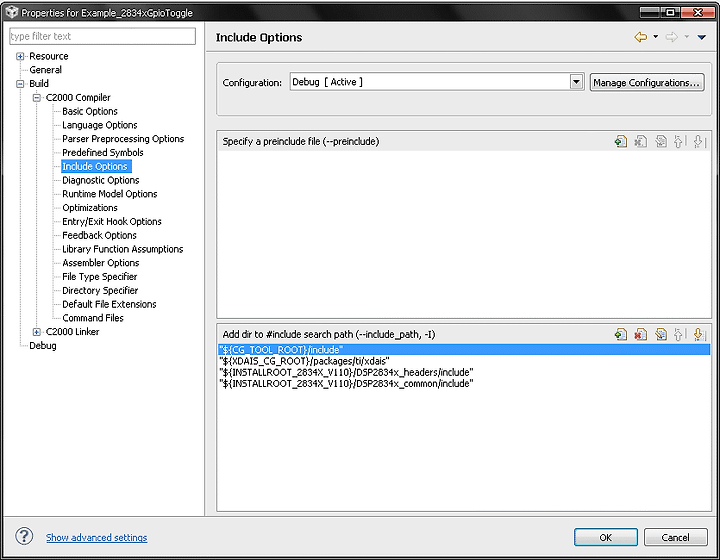Screen dimensions: 720x560
Task: Collapse the C2000 Compiler node
Action: (37, 98)
